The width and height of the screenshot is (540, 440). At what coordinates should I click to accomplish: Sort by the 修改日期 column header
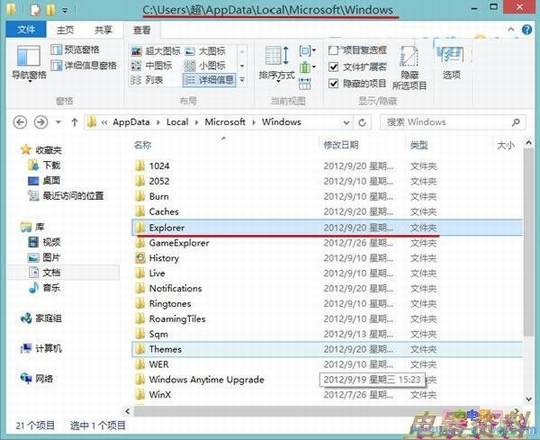[341, 145]
